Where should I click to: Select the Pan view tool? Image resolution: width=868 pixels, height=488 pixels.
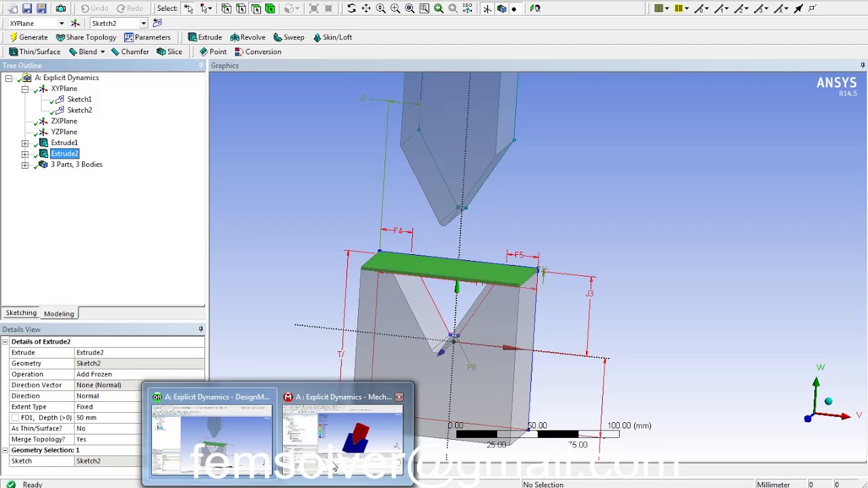(366, 8)
